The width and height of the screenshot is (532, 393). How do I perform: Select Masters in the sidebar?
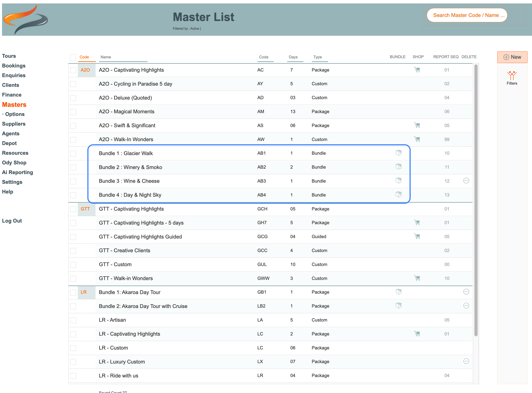(14, 104)
